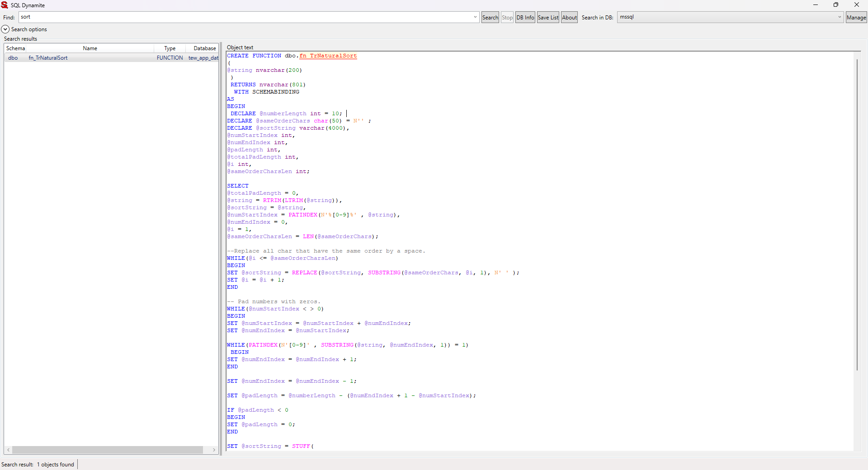The width and height of the screenshot is (868, 470).
Task: Maximize or restore the application window
Action: [836, 5]
